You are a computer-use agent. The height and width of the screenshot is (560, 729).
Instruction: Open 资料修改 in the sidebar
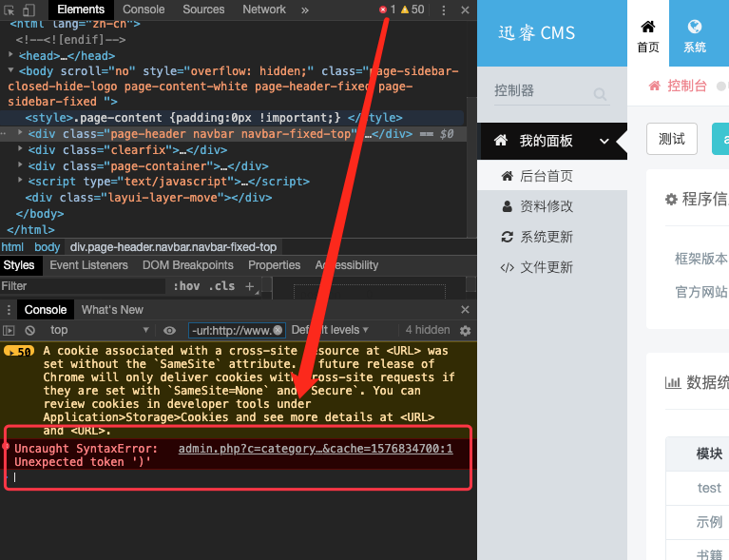pos(552,206)
